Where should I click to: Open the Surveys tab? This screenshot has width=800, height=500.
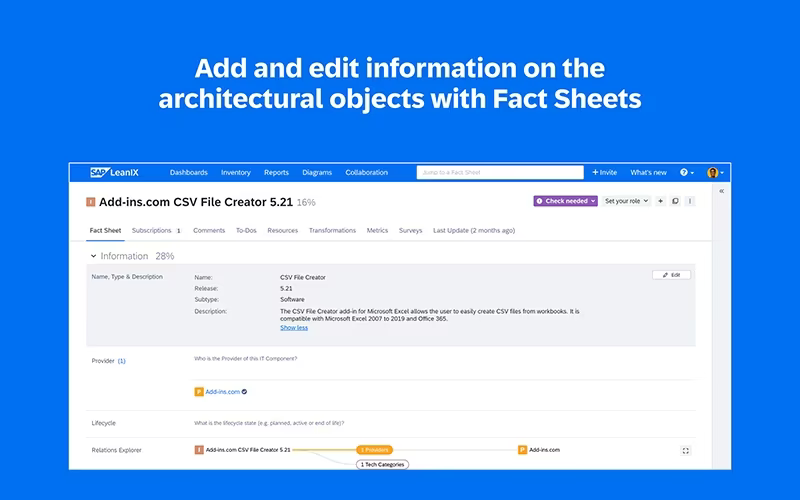click(411, 231)
